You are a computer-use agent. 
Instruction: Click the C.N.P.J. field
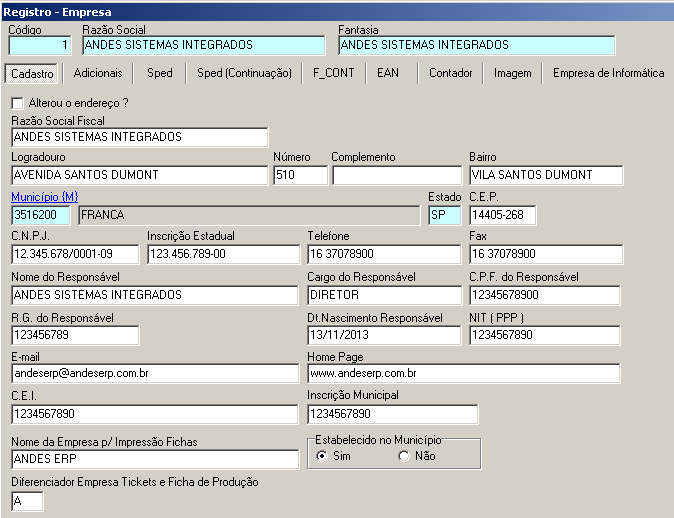pyautogui.click(x=75, y=254)
